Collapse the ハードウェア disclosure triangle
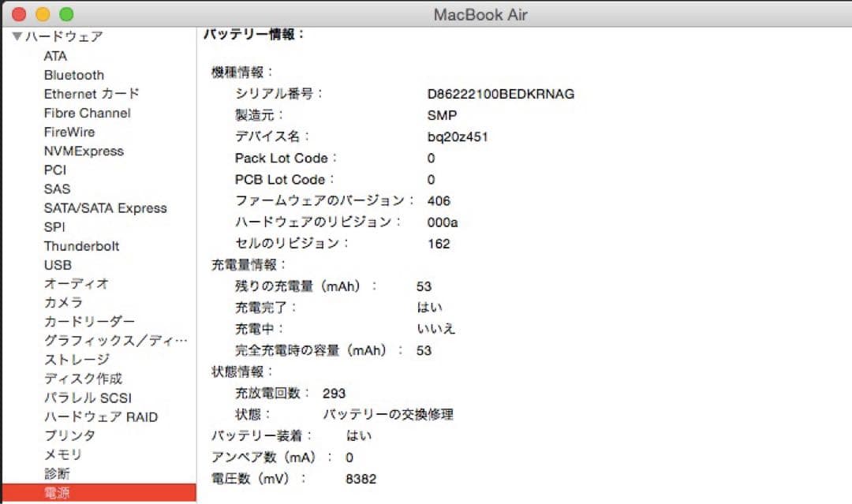Viewport: 852px width, 504px height. point(17,36)
